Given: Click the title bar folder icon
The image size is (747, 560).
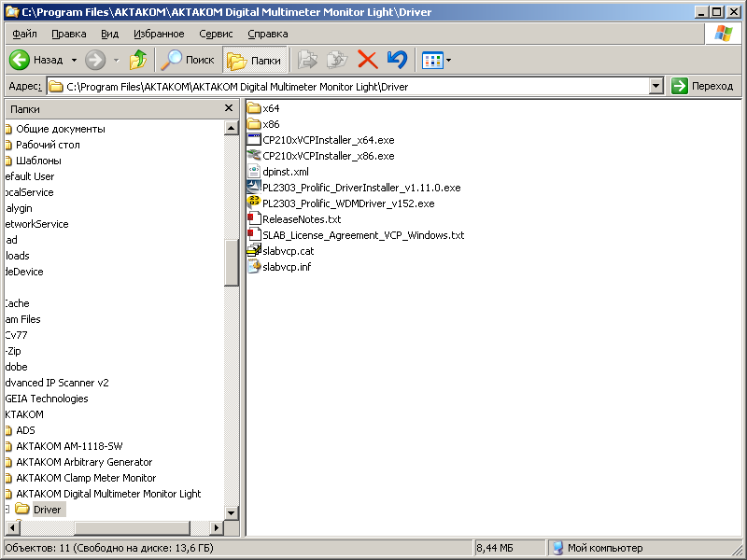Looking at the screenshot, I should (x=12, y=11).
